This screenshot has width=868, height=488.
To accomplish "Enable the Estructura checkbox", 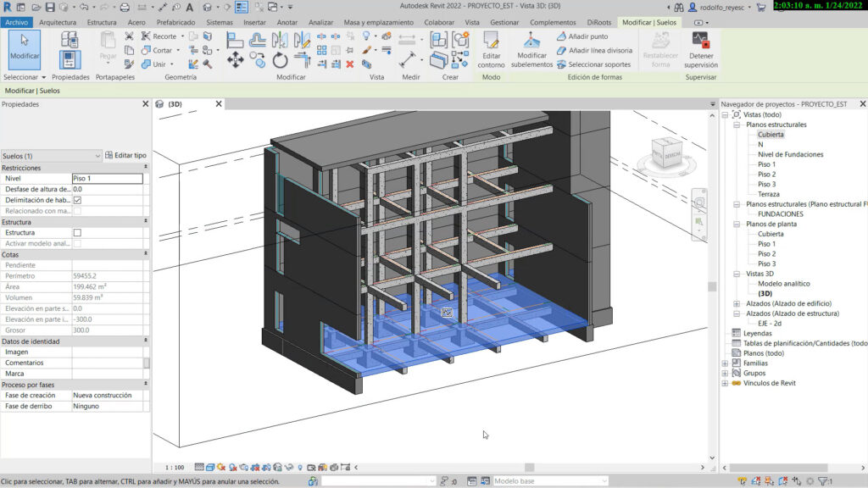I will point(77,232).
